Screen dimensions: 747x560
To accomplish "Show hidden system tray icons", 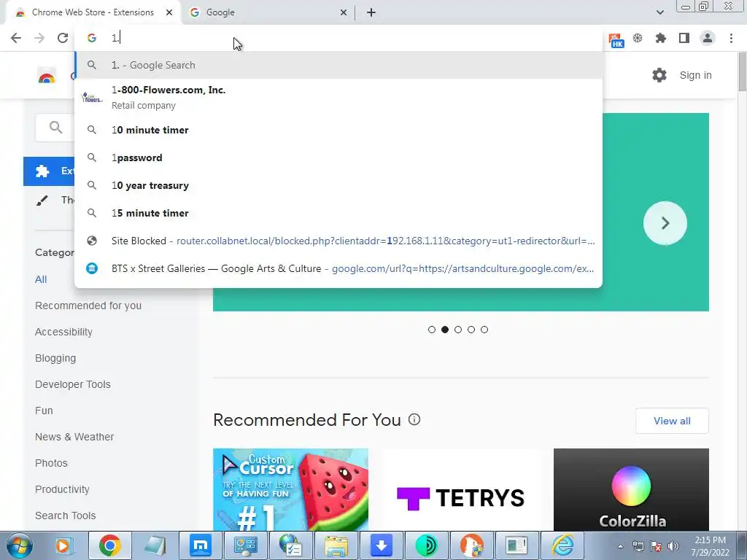I will (x=620, y=546).
